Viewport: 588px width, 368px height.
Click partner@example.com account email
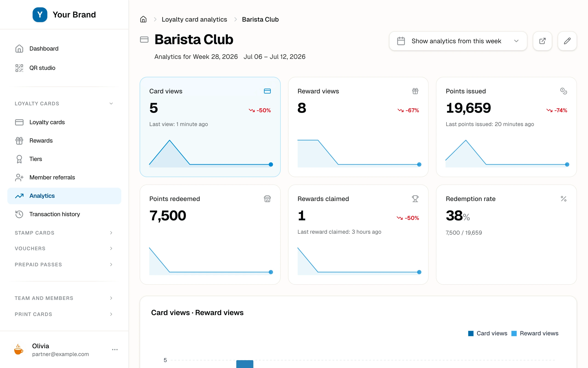(x=60, y=354)
